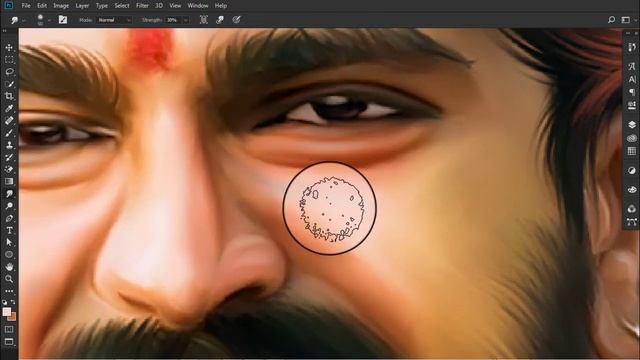
Task: Open the Glyphs panel icon
Action: [x=631, y=66]
